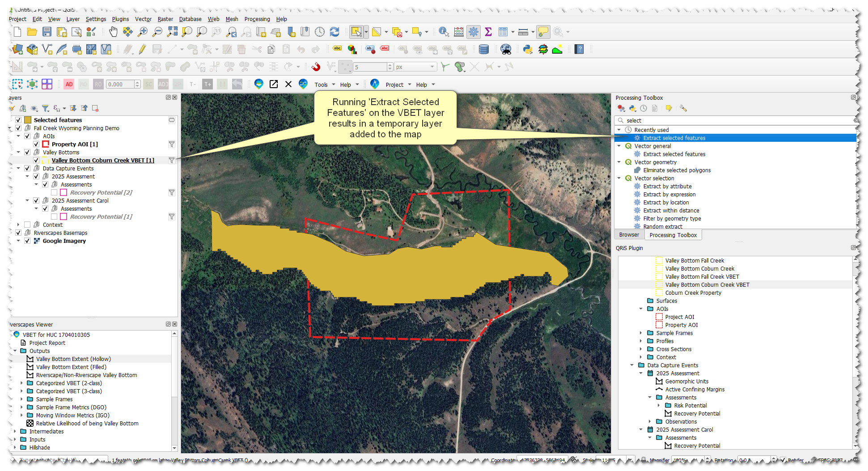Screen dimensions: 868x471
Task: Toggle Selected features layer visibility checkbox
Action: [x=18, y=120]
